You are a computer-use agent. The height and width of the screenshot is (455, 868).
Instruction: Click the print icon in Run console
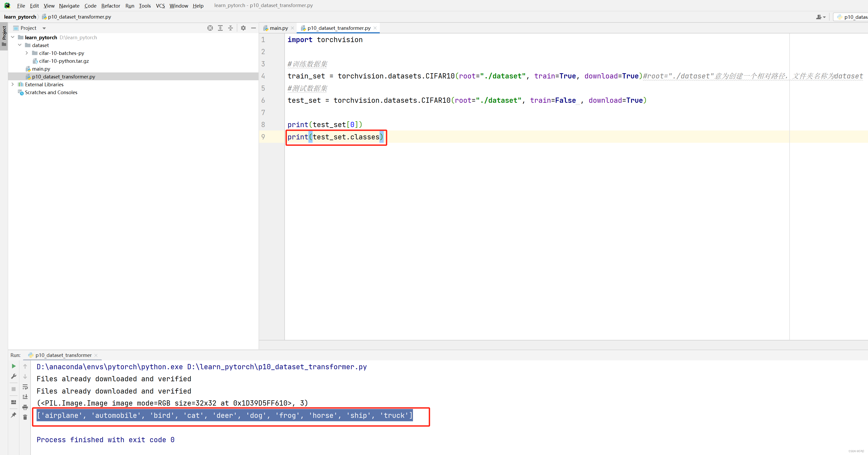(x=25, y=407)
